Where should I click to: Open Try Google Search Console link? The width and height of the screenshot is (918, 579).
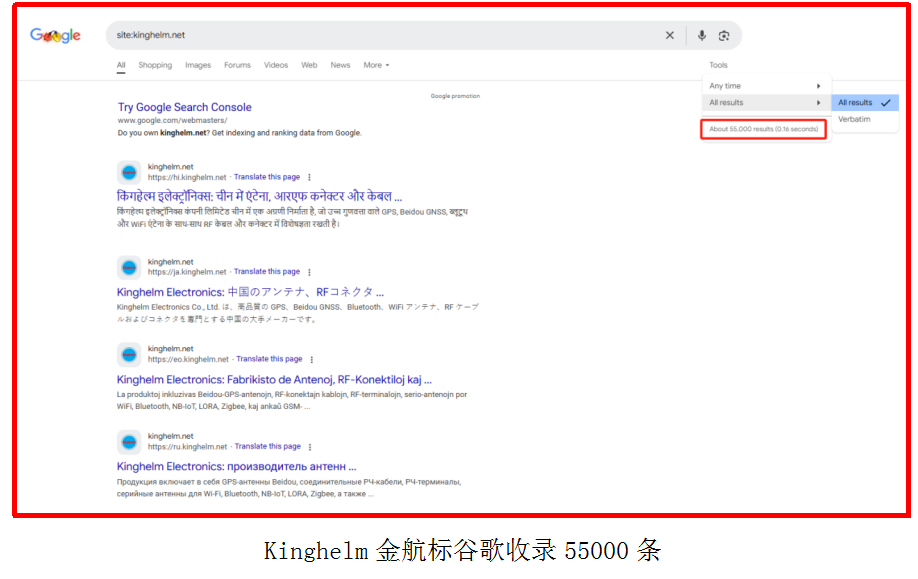[x=184, y=107]
